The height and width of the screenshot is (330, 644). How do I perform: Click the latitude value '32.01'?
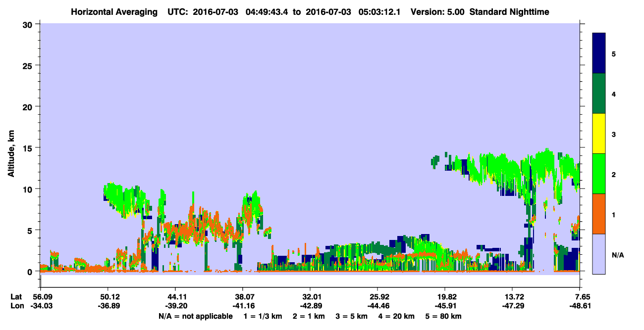(x=310, y=297)
